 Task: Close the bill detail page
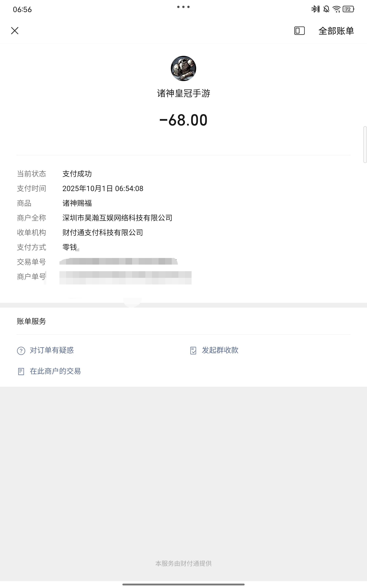[x=15, y=31]
